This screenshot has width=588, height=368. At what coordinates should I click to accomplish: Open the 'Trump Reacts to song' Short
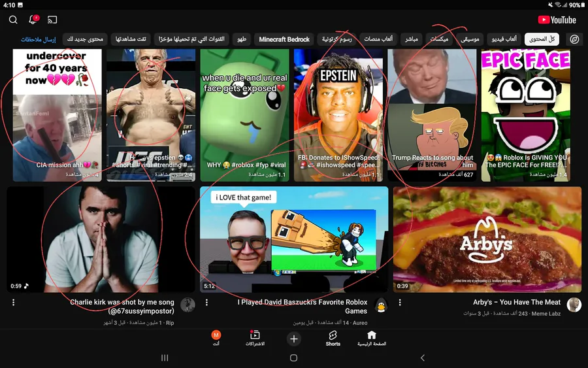coord(432,115)
